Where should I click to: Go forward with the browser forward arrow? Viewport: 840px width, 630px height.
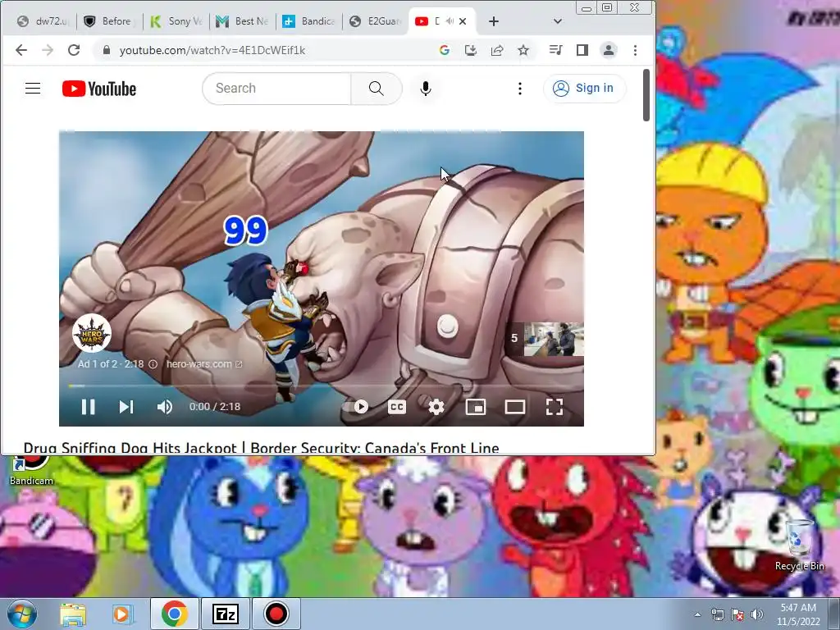tap(48, 50)
